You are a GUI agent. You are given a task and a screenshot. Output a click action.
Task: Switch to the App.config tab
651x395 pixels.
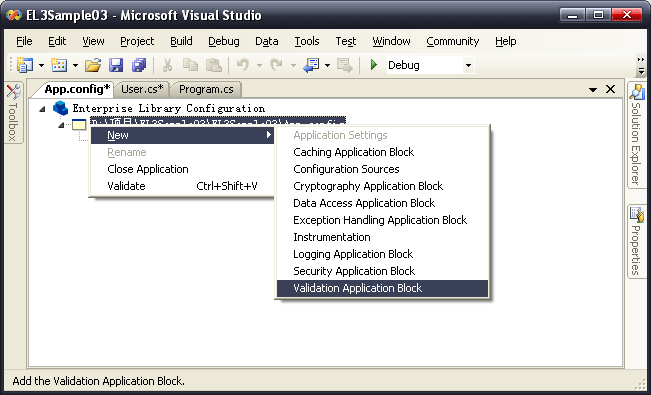tap(77, 89)
